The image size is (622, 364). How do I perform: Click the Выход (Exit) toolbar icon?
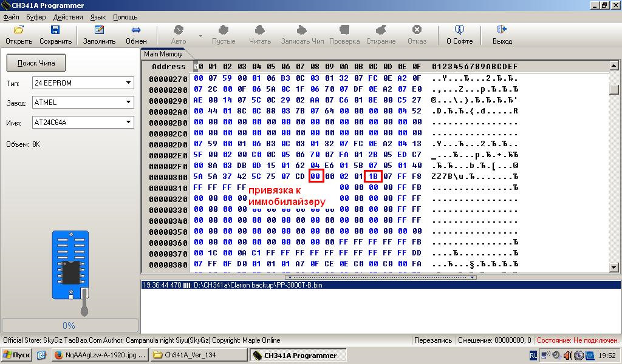(x=502, y=30)
